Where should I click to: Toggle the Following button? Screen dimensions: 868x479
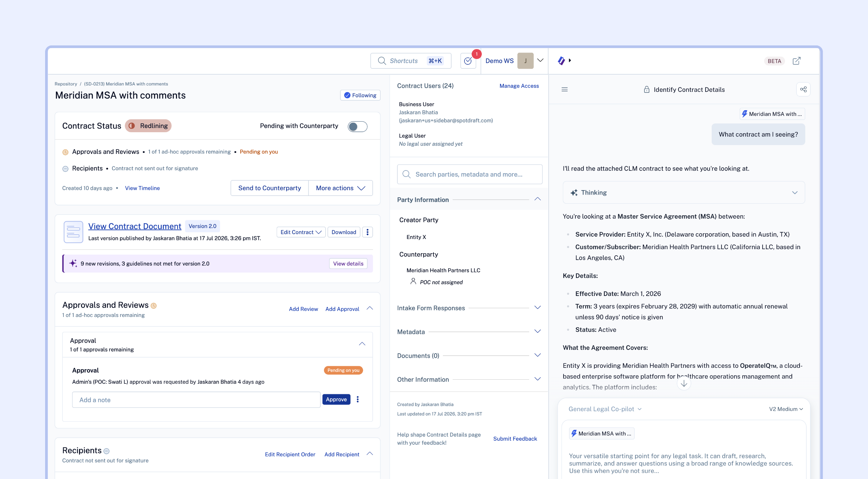pos(360,95)
